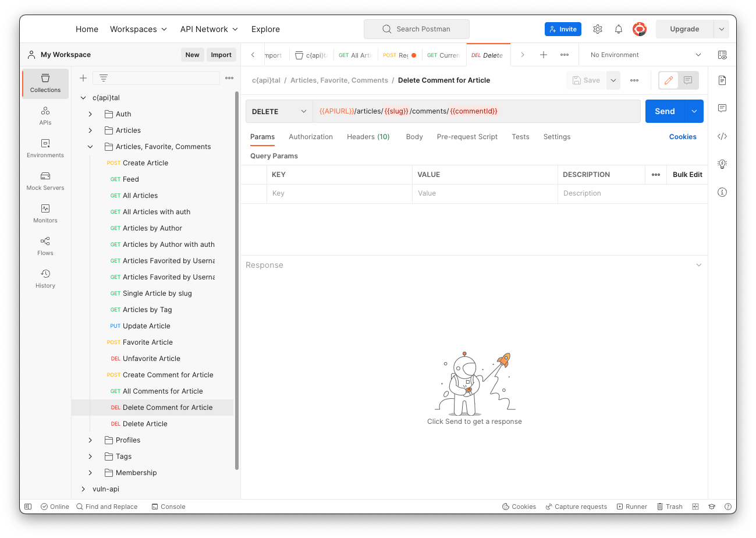Click the request URL field
The height and width of the screenshot is (538, 756).
pyautogui.click(x=476, y=111)
